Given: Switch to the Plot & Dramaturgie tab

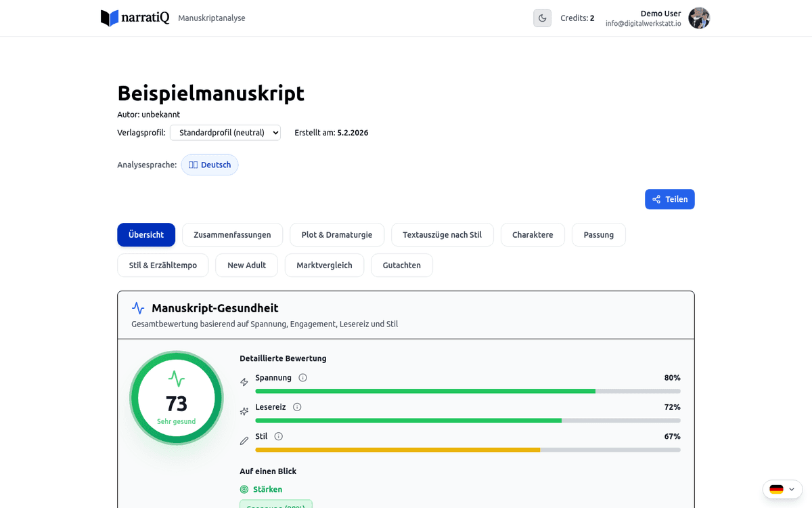Looking at the screenshot, I should [336, 234].
